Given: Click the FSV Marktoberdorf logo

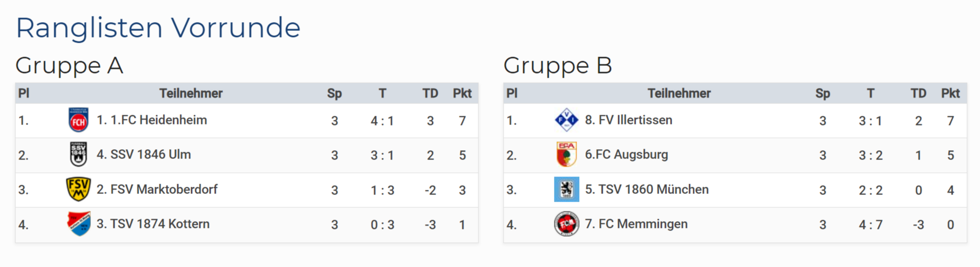Looking at the screenshot, I should [x=79, y=189].
